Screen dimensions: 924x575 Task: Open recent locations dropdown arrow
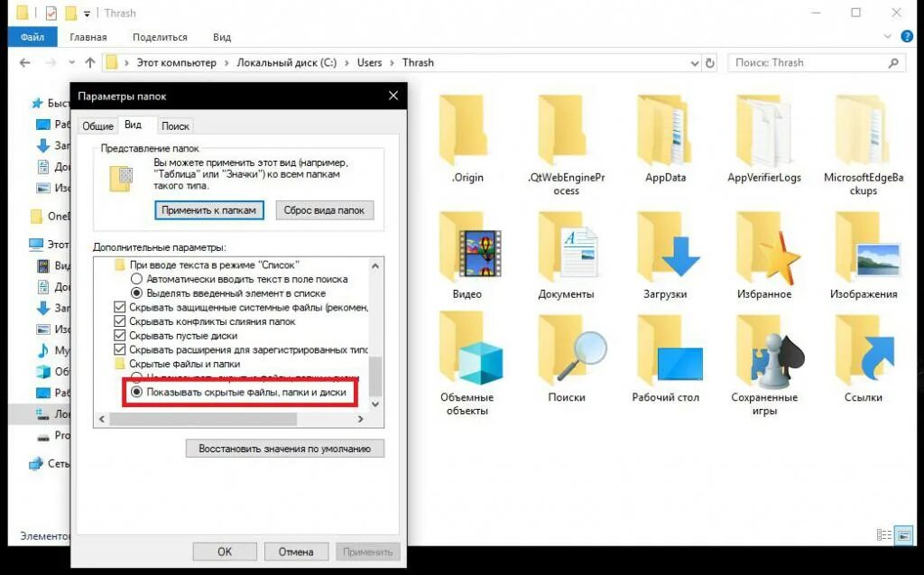[x=72, y=62]
